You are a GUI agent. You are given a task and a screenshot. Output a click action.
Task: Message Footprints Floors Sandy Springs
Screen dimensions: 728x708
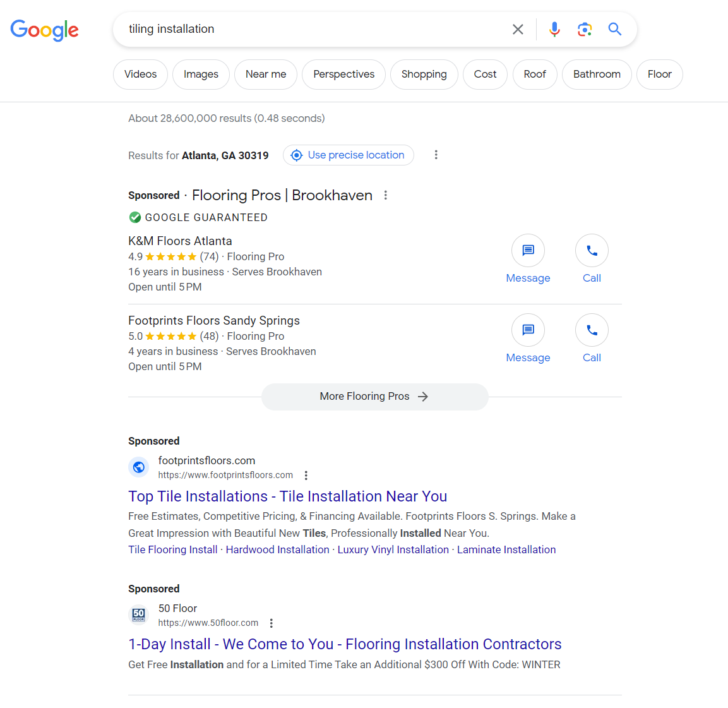[x=528, y=330]
